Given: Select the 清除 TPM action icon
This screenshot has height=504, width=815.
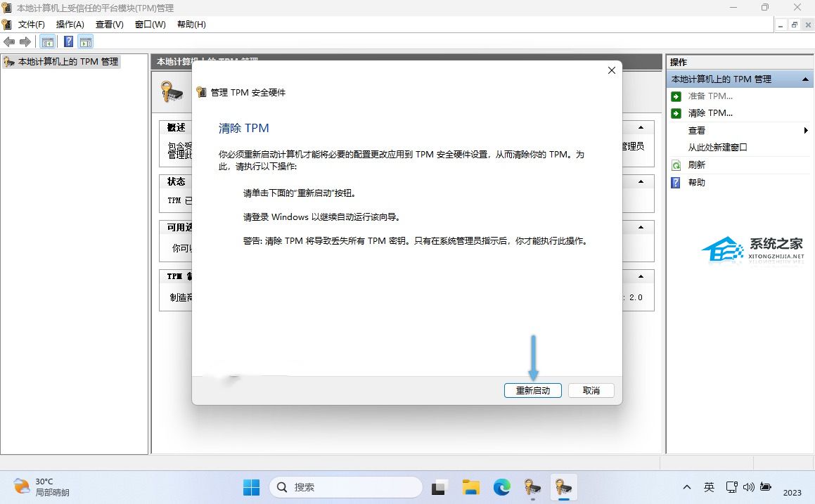Looking at the screenshot, I should (x=677, y=112).
